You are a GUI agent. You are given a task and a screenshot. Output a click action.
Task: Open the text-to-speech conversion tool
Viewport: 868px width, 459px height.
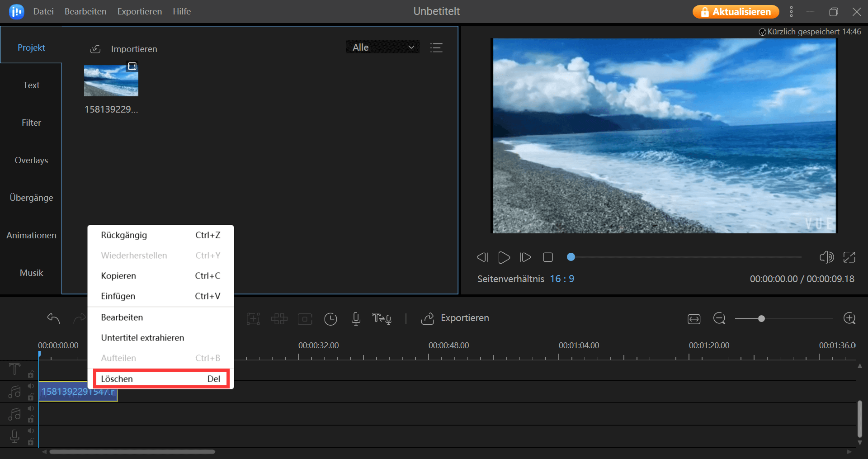[382, 319]
